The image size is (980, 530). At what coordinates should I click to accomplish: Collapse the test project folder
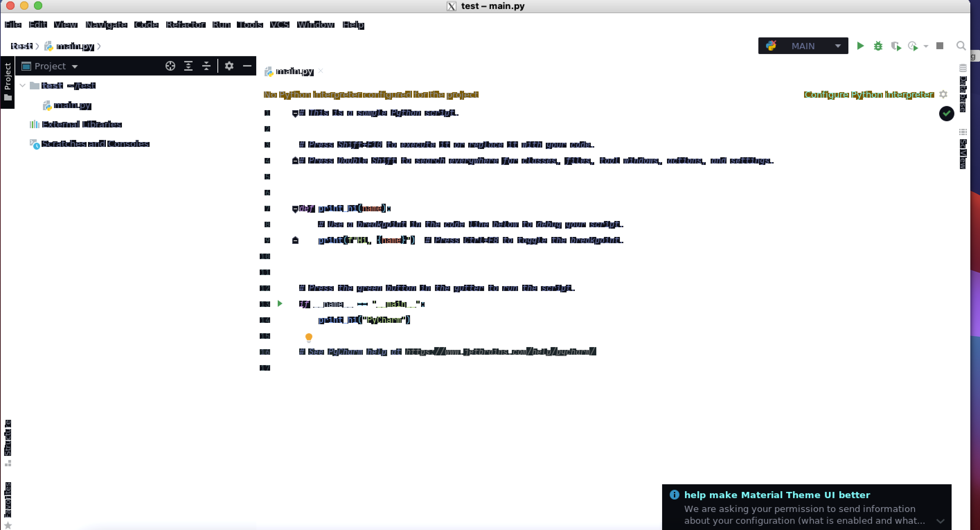(23, 85)
